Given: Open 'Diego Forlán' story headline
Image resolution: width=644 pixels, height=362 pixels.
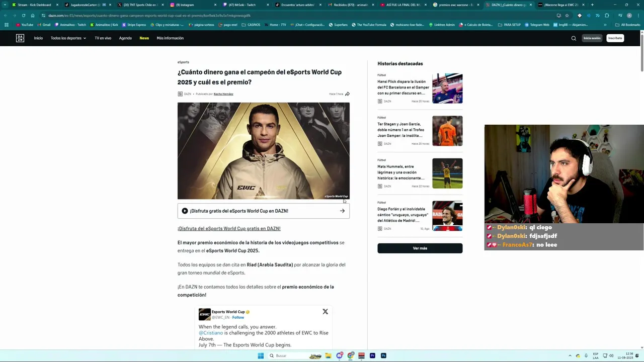Looking at the screenshot, I should (403, 215).
